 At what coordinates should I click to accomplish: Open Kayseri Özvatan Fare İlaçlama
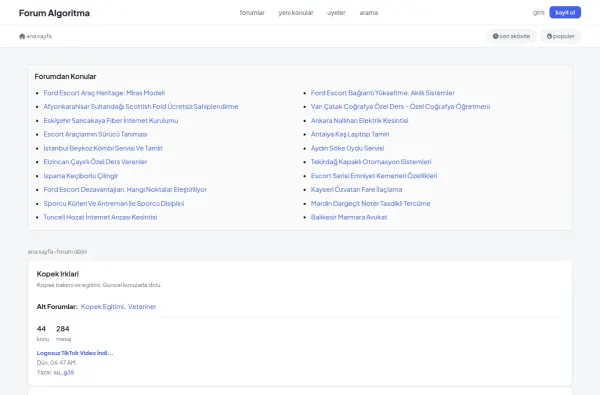coord(356,190)
